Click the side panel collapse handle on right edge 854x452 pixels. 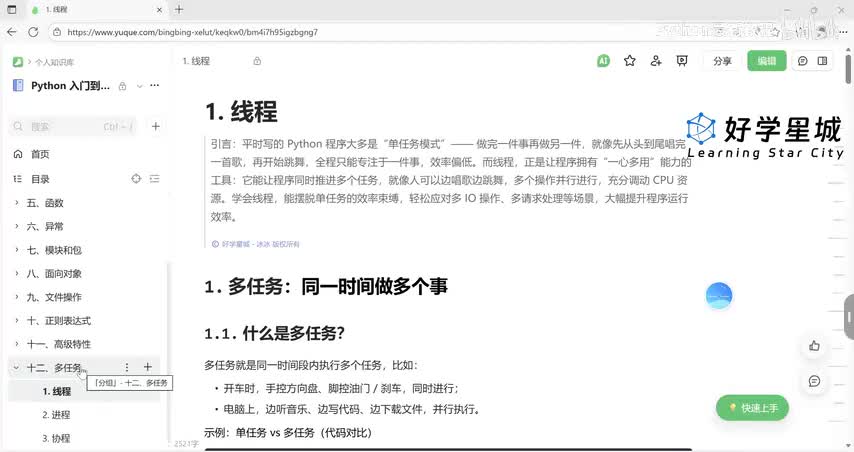click(849, 317)
